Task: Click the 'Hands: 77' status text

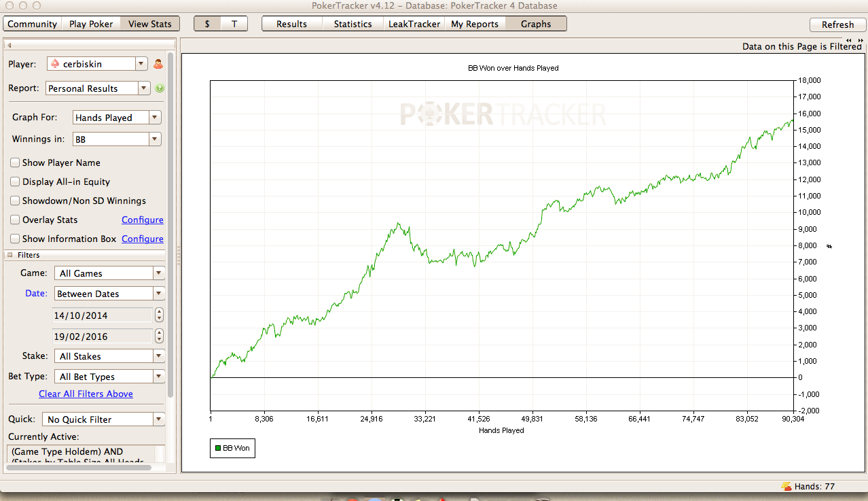Action: 814,486
